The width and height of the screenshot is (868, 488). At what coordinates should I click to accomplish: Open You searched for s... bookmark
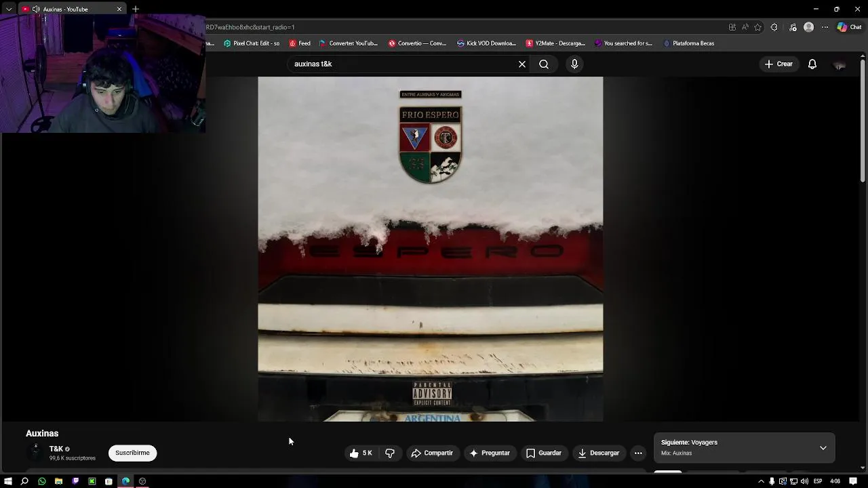point(623,43)
